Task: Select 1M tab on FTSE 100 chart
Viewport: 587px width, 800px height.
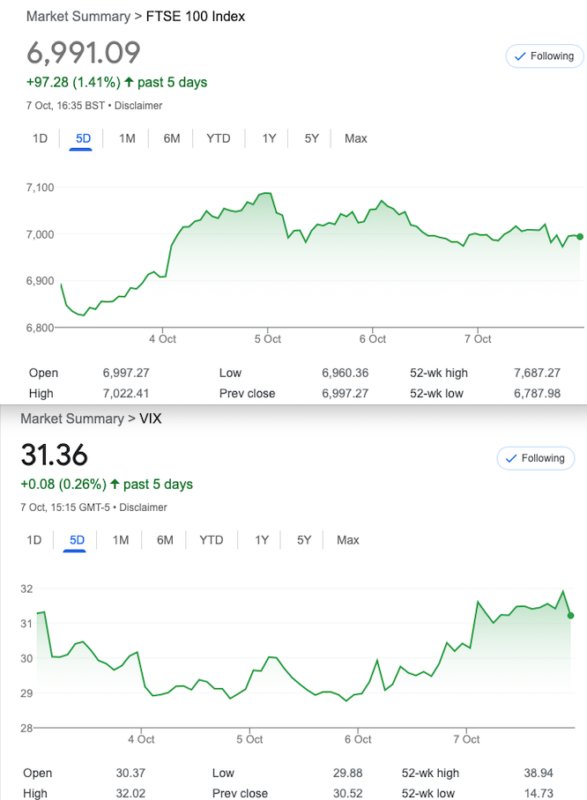Action: (127, 139)
